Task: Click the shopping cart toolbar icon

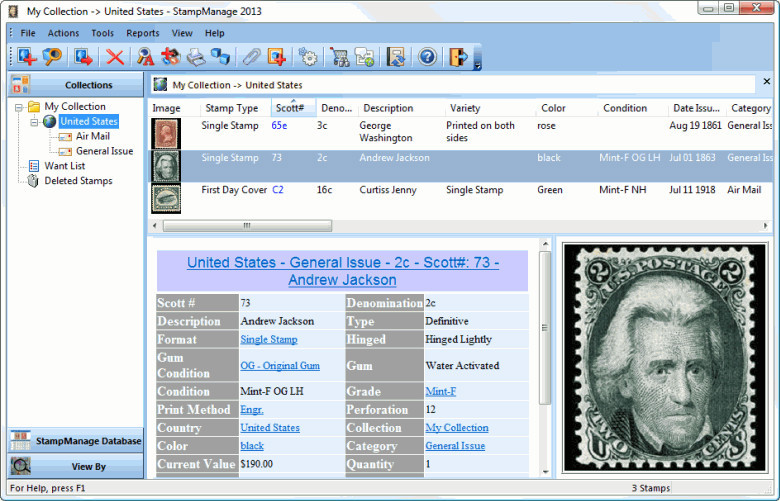Action: pyautogui.click(x=339, y=57)
